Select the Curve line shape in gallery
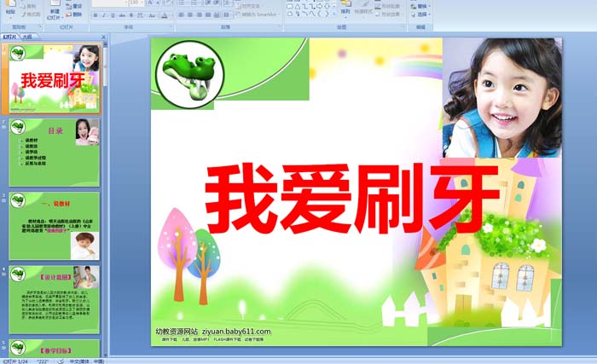The height and width of the screenshot is (364, 597). (x=312, y=14)
